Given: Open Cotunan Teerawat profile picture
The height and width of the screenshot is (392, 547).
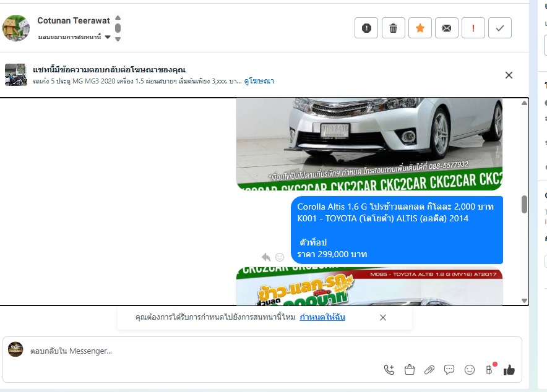Looking at the screenshot, I should pos(16,28).
